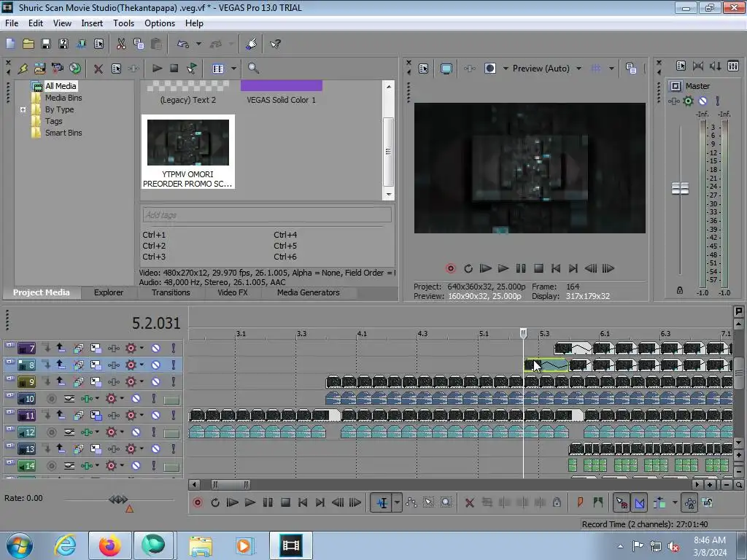The width and height of the screenshot is (747, 560).
Task: Select the Zoom Edit tool in timeline toolbar
Action: (x=446, y=502)
